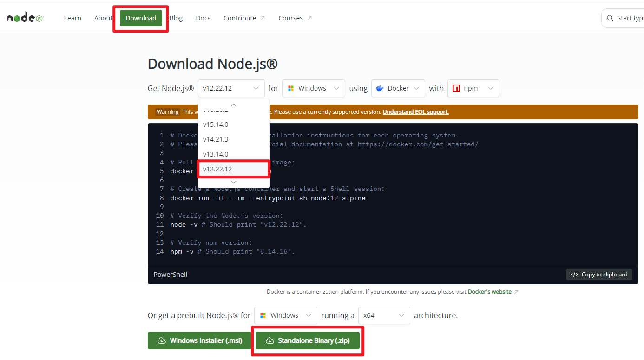Open the Node.js version dropdown

click(x=231, y=88)
